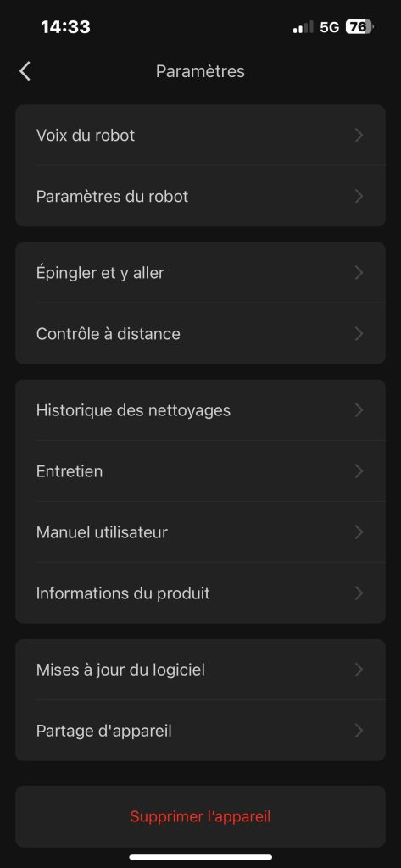
Task: Open Contrôle à distance
Action: (x=200, y=334)
